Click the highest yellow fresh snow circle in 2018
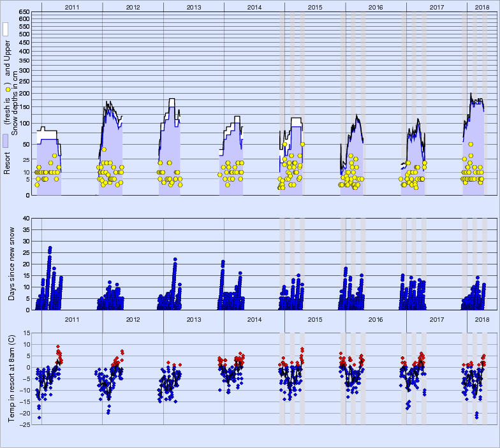Screen dimensions: 500x448 point(471,144)
